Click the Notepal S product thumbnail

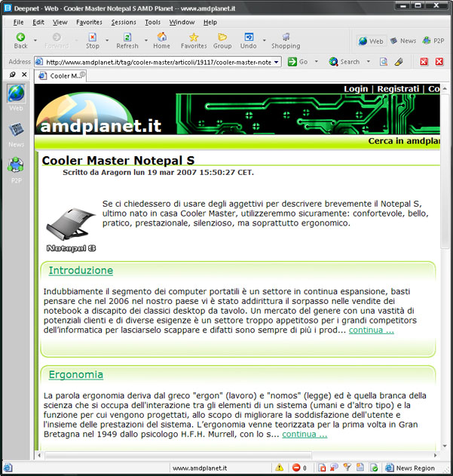pos(71,230)
